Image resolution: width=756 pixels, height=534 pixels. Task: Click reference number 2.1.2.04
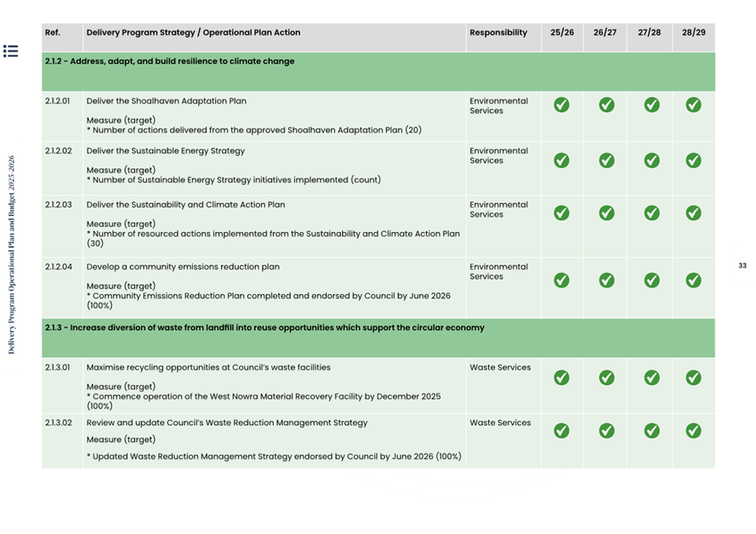click(59, 267)
